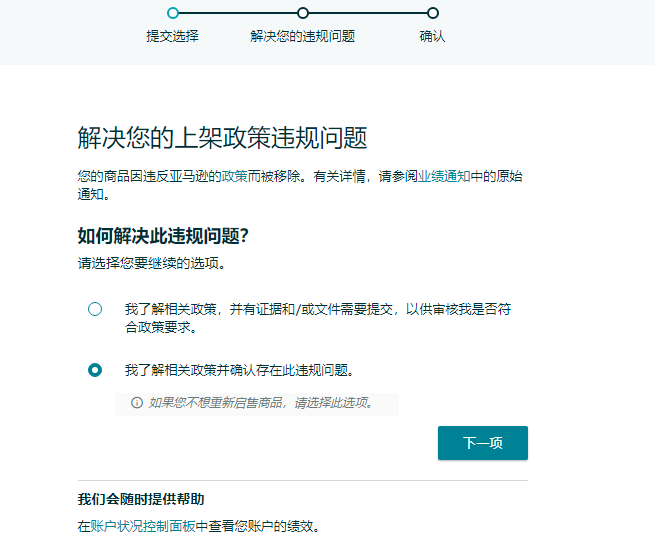The width and height of the screenshot is (655, 551).
Task: Click the 解决您的违规问题 step label
Action: (303, 36)
